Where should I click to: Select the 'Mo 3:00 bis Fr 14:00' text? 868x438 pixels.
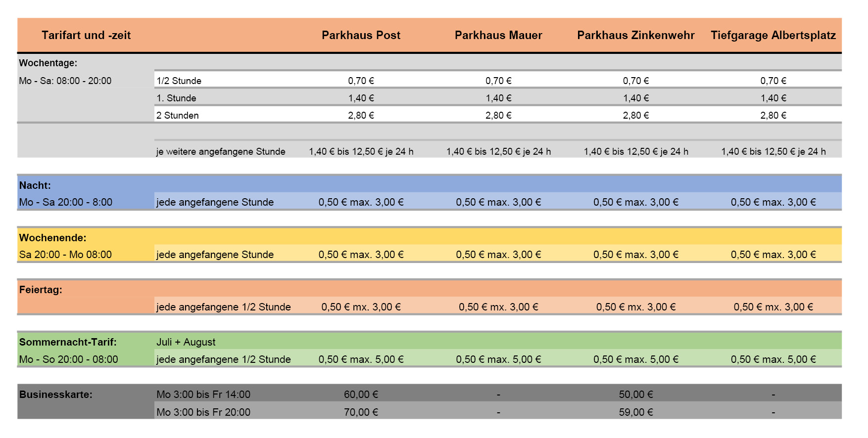point(203,394)
